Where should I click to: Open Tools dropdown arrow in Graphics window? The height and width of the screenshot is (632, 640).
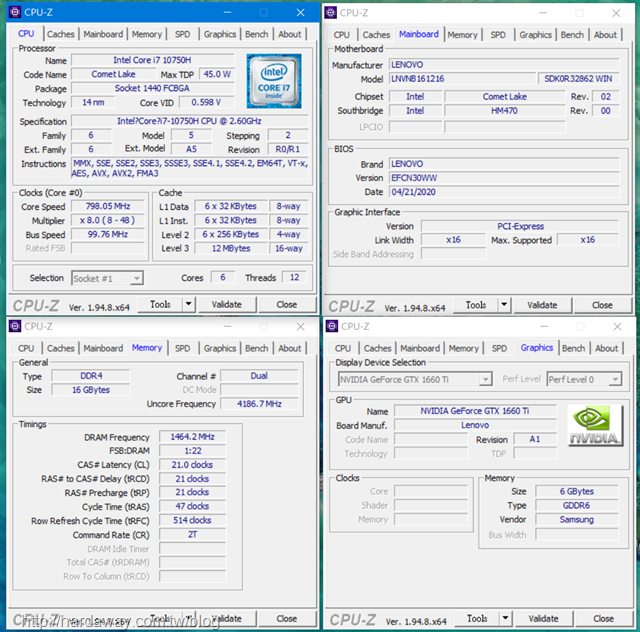pyautogui.click(x=505, y=619)
